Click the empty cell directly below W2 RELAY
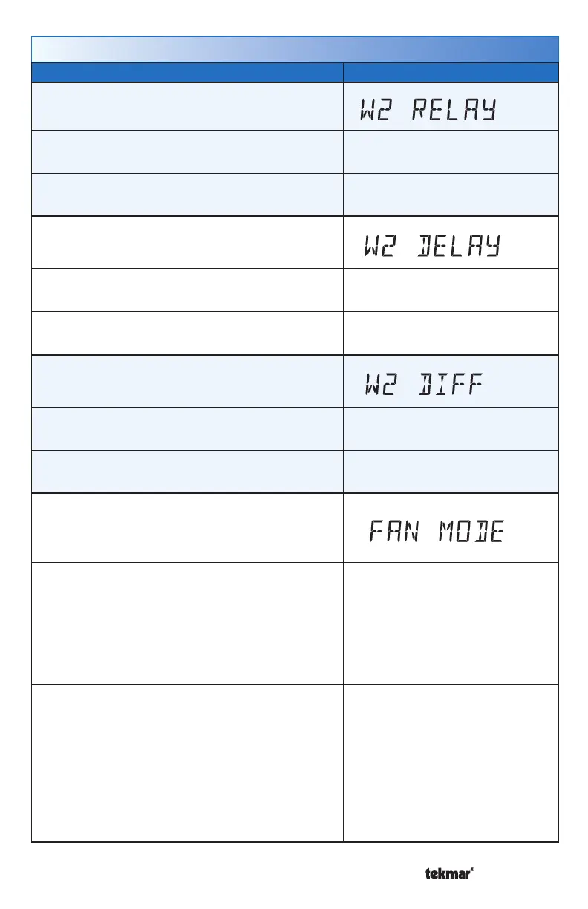This screenshot has height=909, width=588. tap(451, 151)
